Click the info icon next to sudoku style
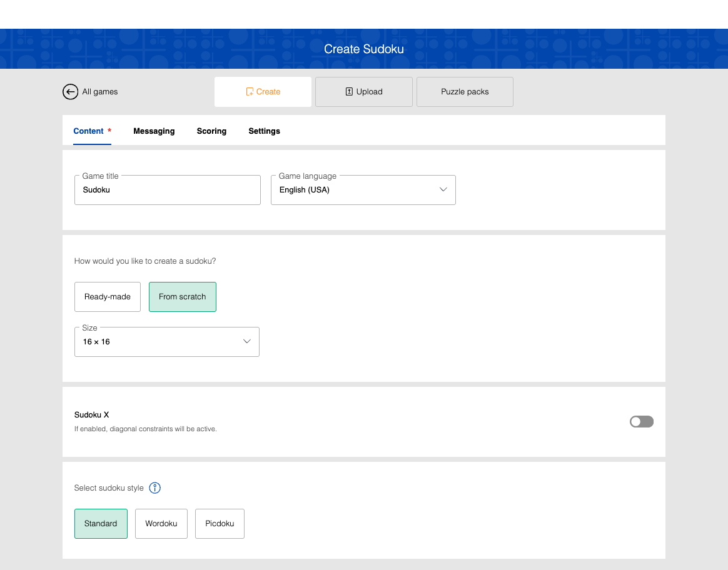Screen dimensions: 728x570 point(155,488)
